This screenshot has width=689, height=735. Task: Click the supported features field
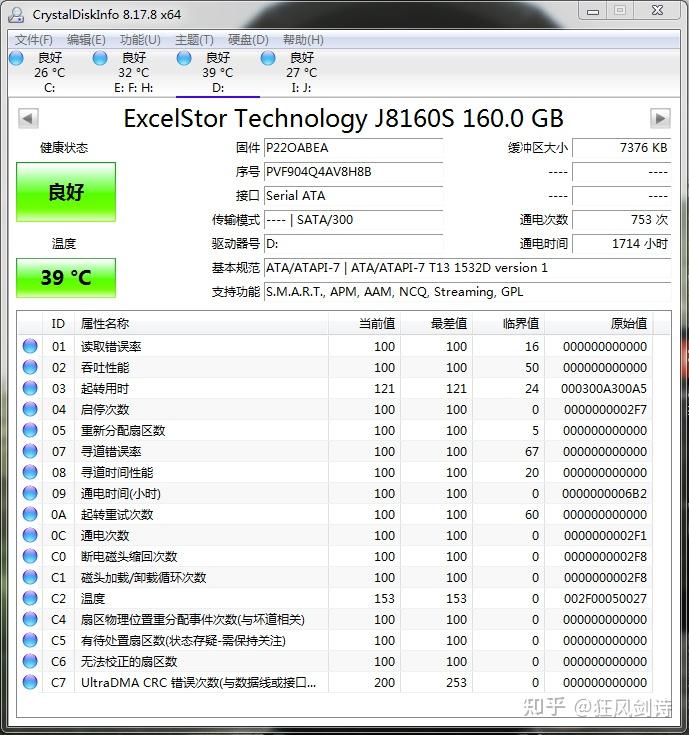467,292
